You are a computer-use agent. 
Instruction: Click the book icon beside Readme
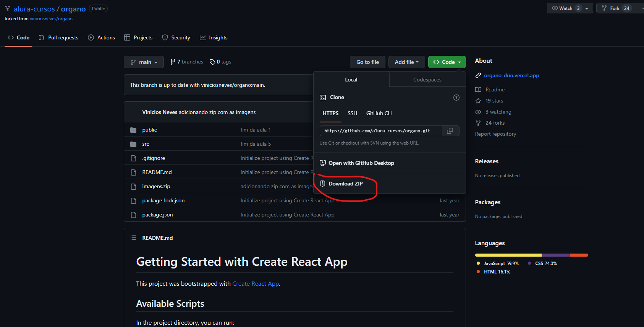coord(478,89)
